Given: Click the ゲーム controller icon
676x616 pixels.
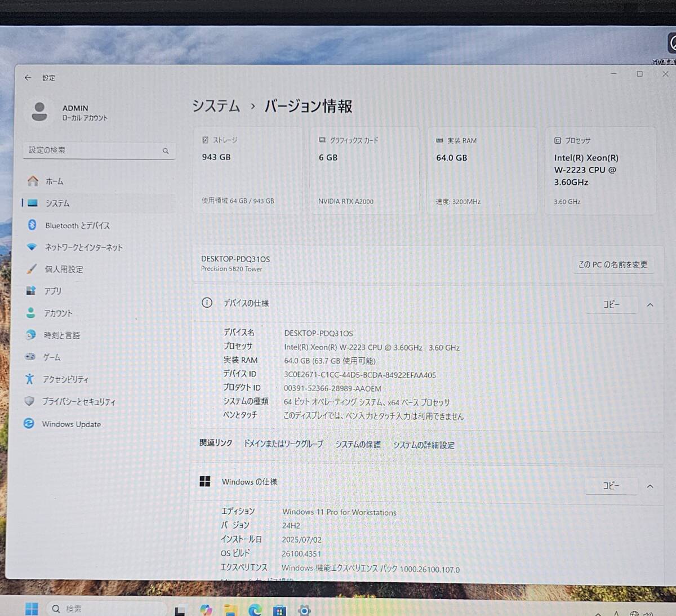Looking at the screenshot, I should (30, 357).
